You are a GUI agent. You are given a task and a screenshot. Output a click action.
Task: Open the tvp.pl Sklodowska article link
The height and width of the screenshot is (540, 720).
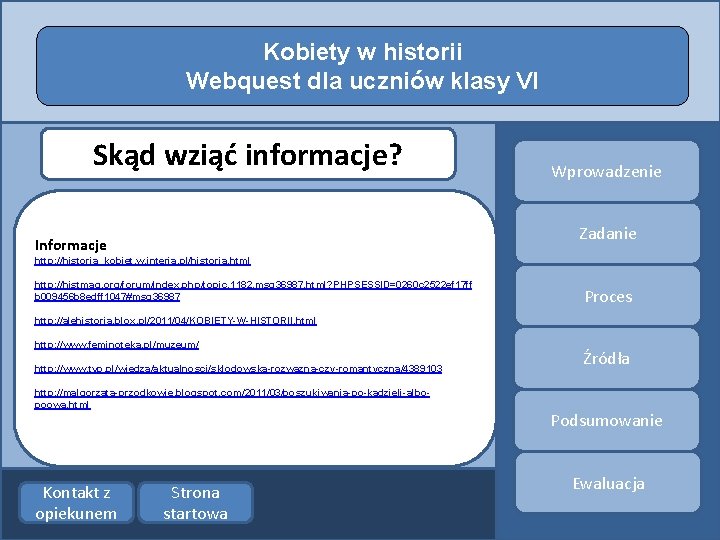tap(238, 368)
